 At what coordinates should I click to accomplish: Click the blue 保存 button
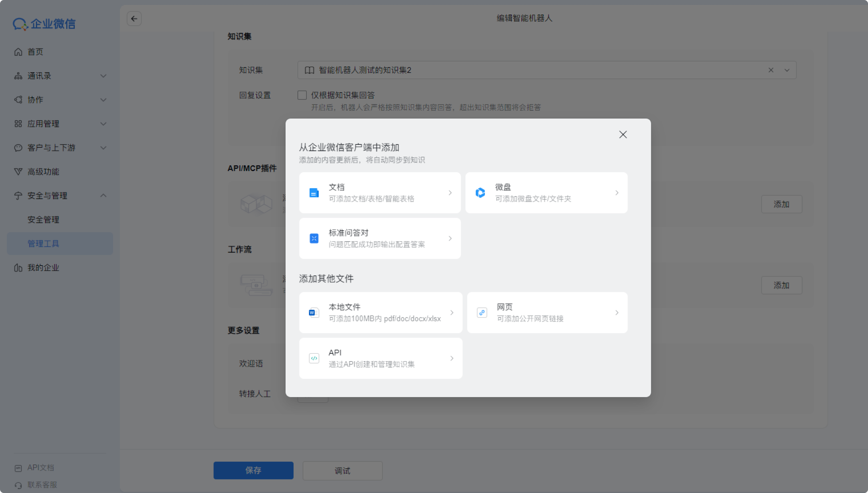tap(253, 470)
